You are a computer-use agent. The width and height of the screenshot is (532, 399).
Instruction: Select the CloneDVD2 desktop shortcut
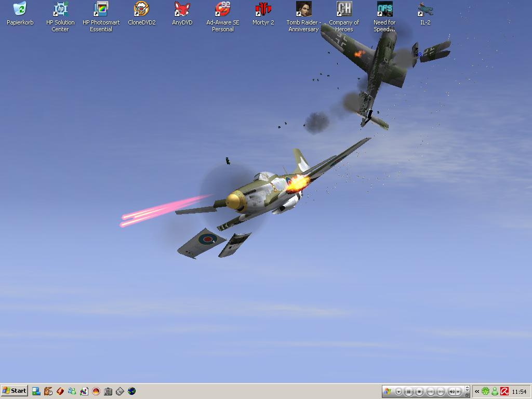click(141, 14)
